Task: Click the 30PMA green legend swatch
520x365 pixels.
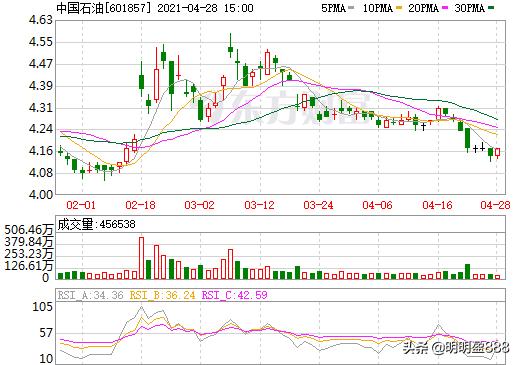Action: tap(491, 8)
